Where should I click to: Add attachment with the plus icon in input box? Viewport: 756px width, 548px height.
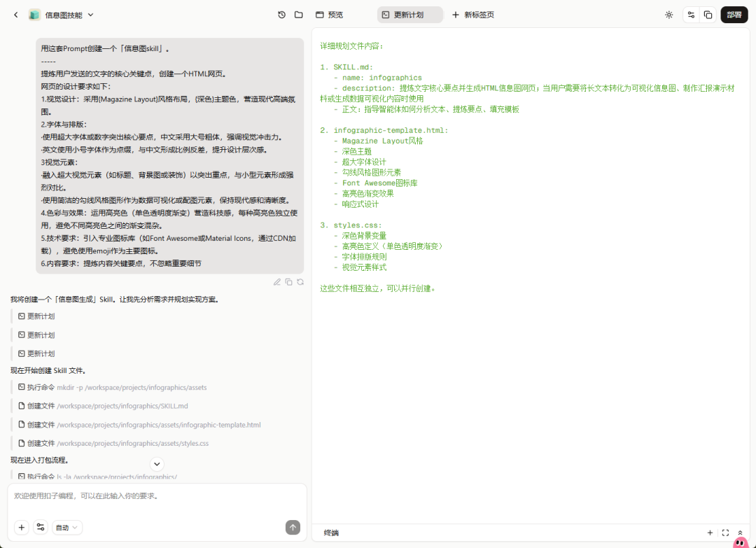click(21, 527)
